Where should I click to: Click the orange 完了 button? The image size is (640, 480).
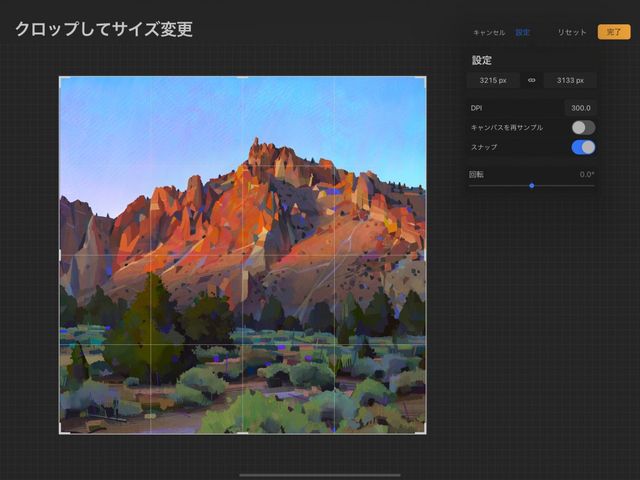tap(614, 32)
